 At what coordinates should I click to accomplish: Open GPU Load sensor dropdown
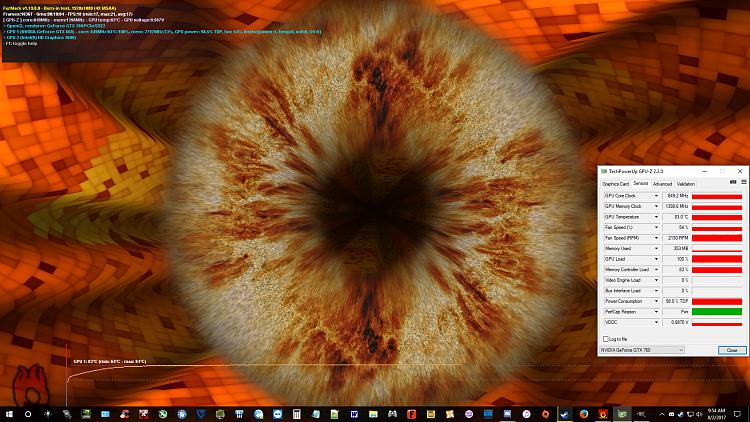[656, 259]
